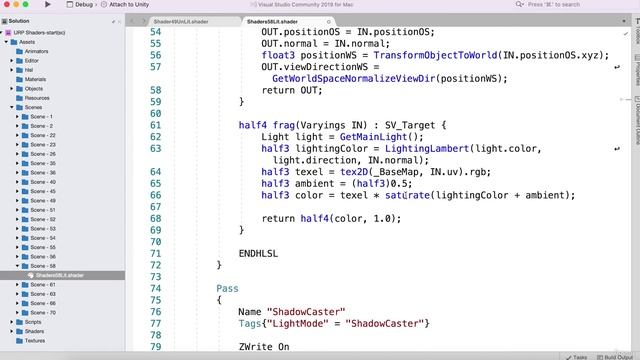The width and height of the screenshot is (640, 360).
Task: Click the Solution pad icon
Action: 4,21
